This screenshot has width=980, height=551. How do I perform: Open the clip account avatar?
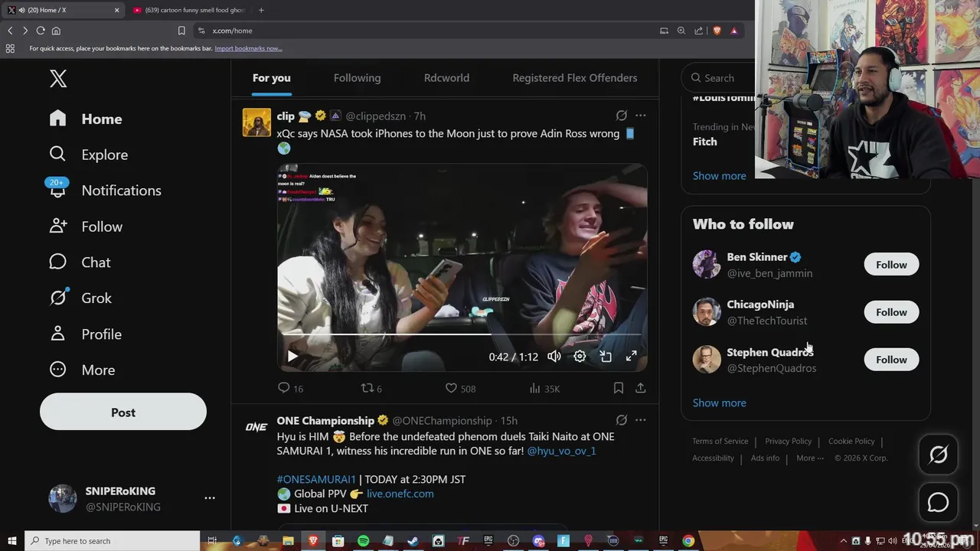(x=256, y=122)
